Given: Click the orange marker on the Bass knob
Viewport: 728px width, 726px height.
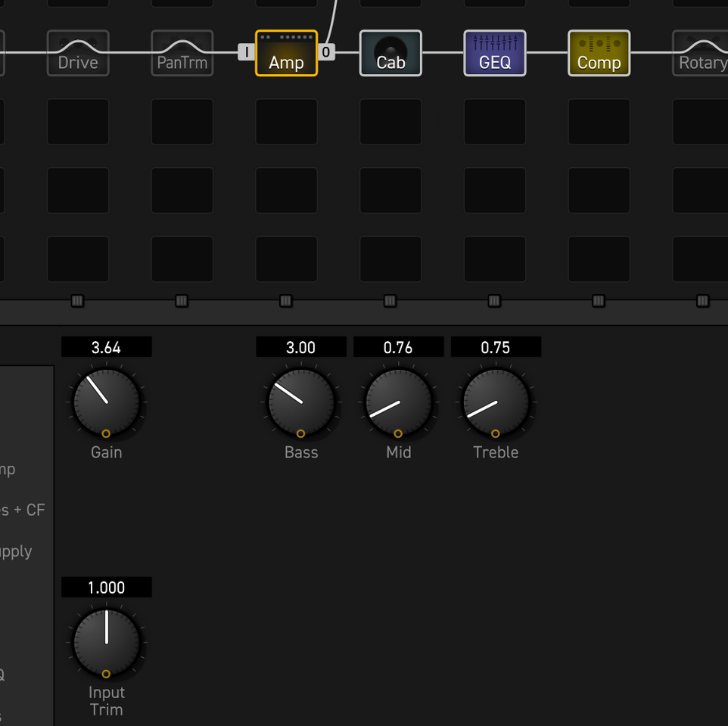Looking at the screenshot, I should click(301, 434).
